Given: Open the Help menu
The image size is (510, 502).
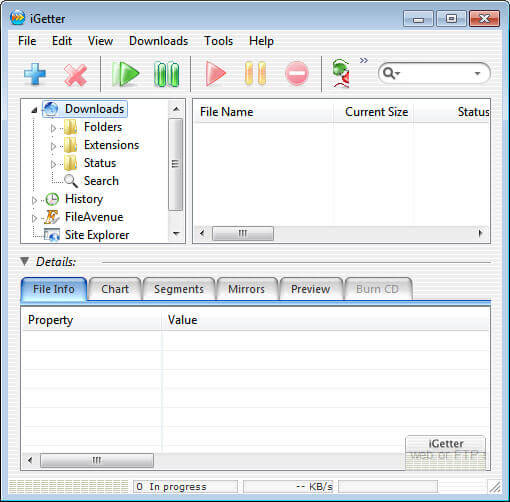Looking at the screenshot, I should 261,41.
